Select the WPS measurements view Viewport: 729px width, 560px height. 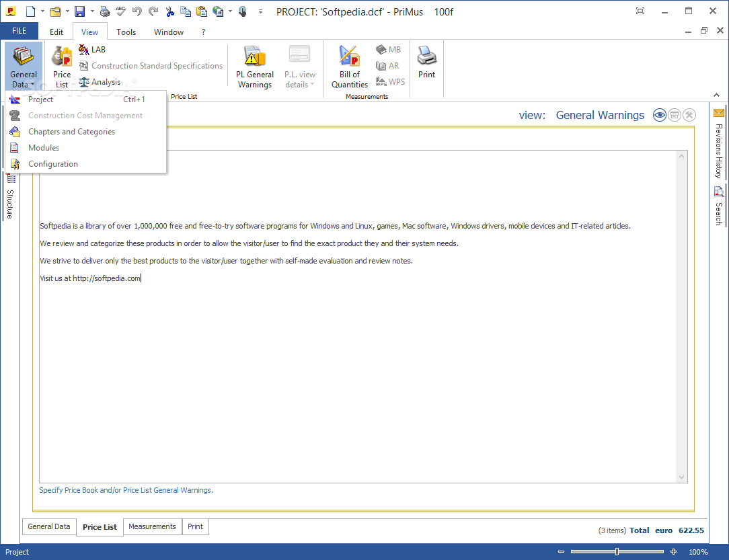pos(390,82)
